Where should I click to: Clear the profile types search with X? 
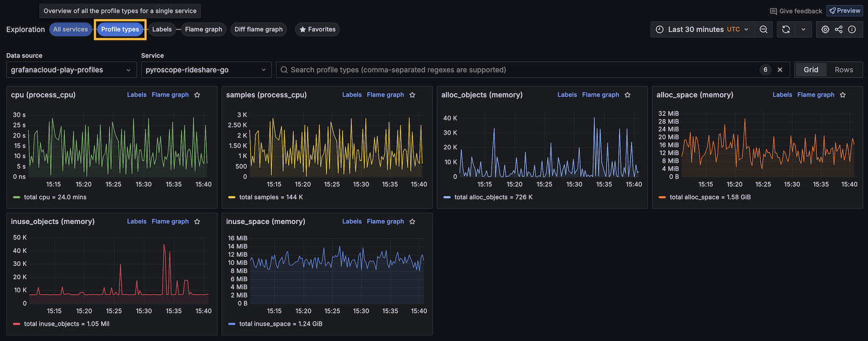coord(780,70)
